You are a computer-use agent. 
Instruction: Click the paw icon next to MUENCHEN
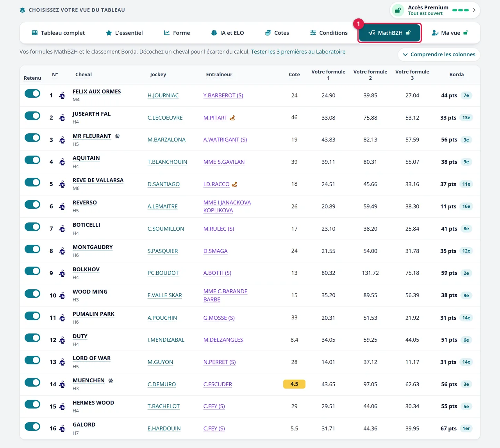tap(111, 380)
